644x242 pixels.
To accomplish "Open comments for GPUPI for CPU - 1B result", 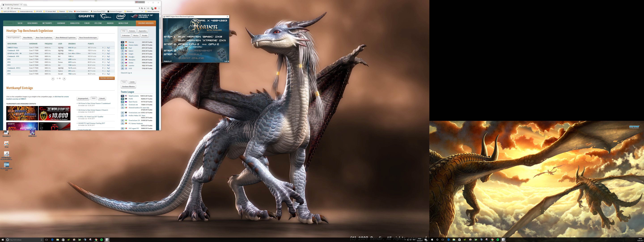I will coord(105,54).
